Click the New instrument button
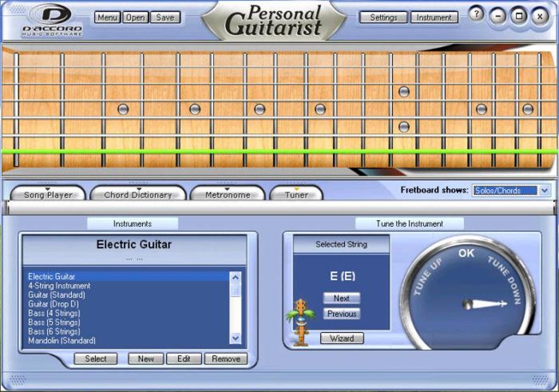Viewport: 559px width, 392px height. [146, 359]
